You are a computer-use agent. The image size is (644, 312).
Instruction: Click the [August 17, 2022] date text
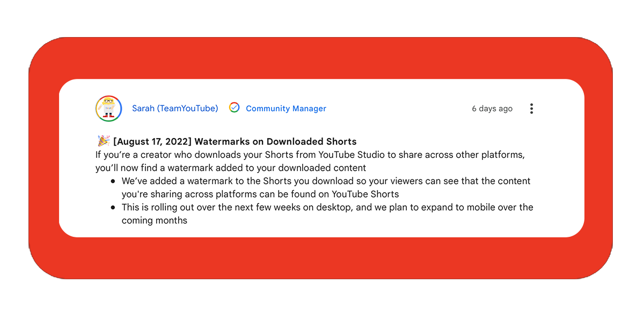tap(152, 142)
